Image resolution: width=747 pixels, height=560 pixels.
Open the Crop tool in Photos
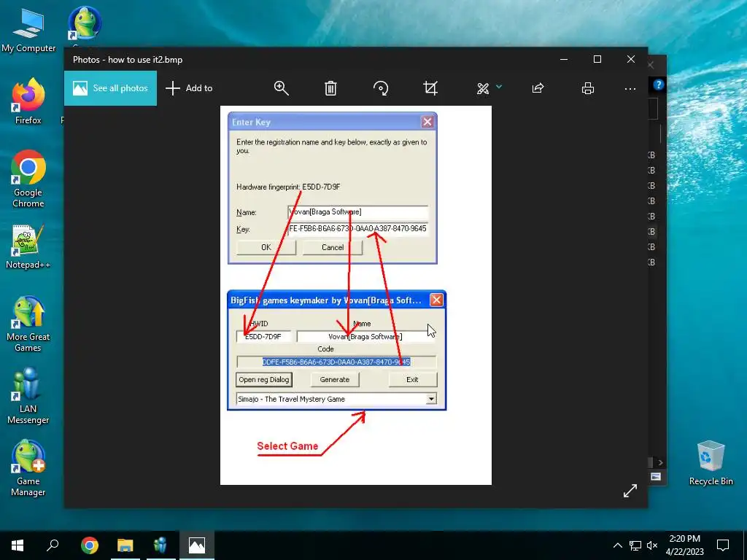point(430,88)
